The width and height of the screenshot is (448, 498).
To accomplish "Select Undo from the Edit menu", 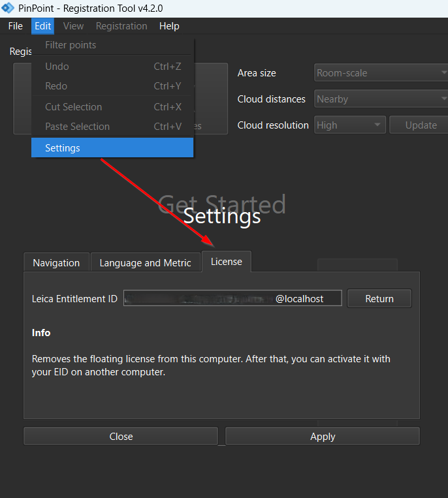I will click(x=112, y=67).
